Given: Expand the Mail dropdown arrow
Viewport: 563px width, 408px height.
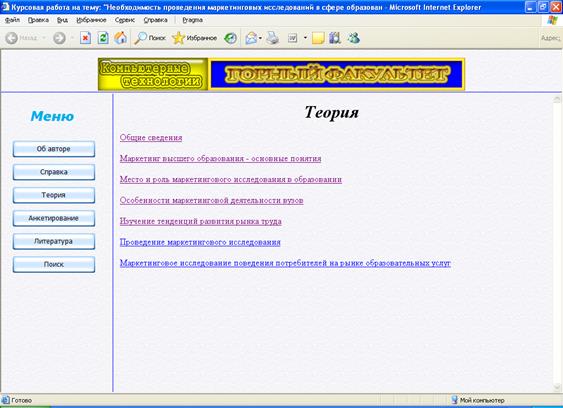Looking at the screenshot, I should pyautogui.click(x=260, y=38).
